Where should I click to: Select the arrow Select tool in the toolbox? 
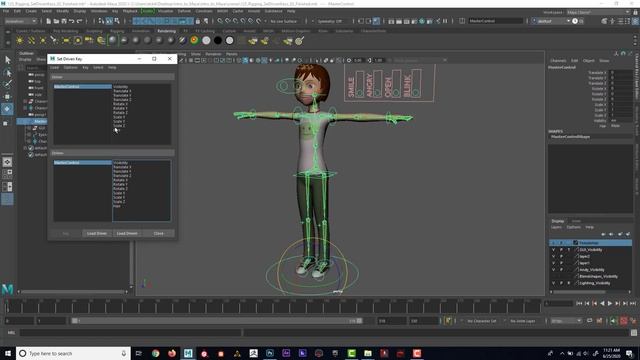pos(7,60)
